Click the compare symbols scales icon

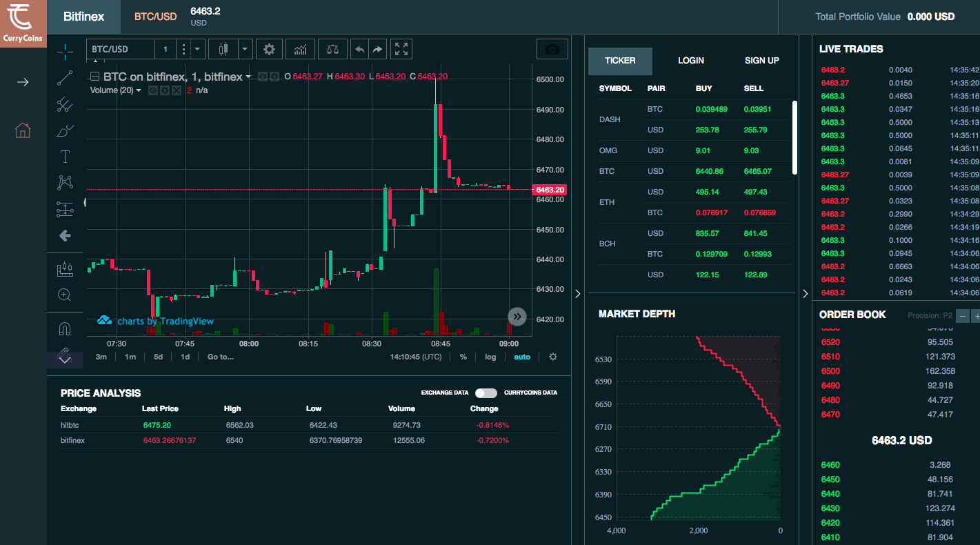pyautogui.click(x=332, y=49)
